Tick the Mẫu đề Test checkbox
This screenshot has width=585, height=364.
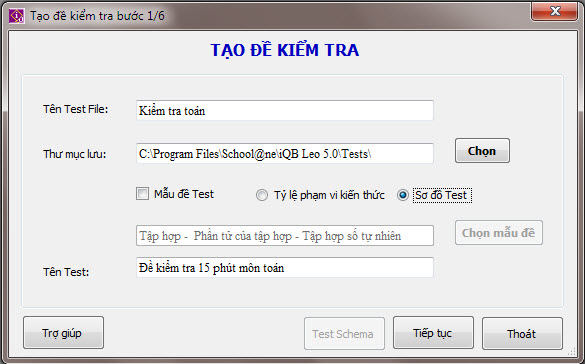tap(142, 194)
